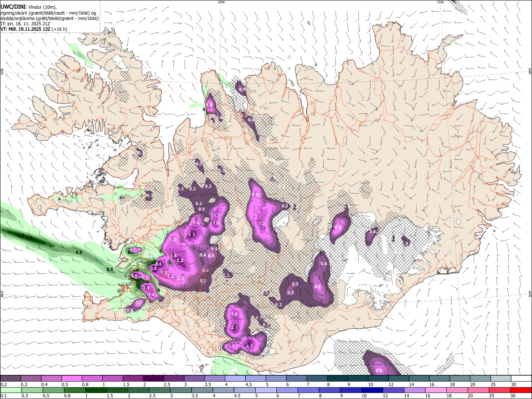The width and height of the screenshot is (532, 399).
Task: Click the 'slydda/snjókoma (grátt/bleikt/grænt - mm/1klst)' line
Action: pyautogui.click(x=49, y=18)
